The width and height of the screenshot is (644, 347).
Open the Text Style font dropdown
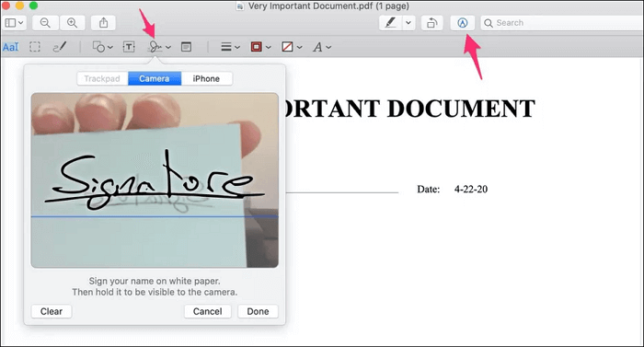tap(322, 47)
